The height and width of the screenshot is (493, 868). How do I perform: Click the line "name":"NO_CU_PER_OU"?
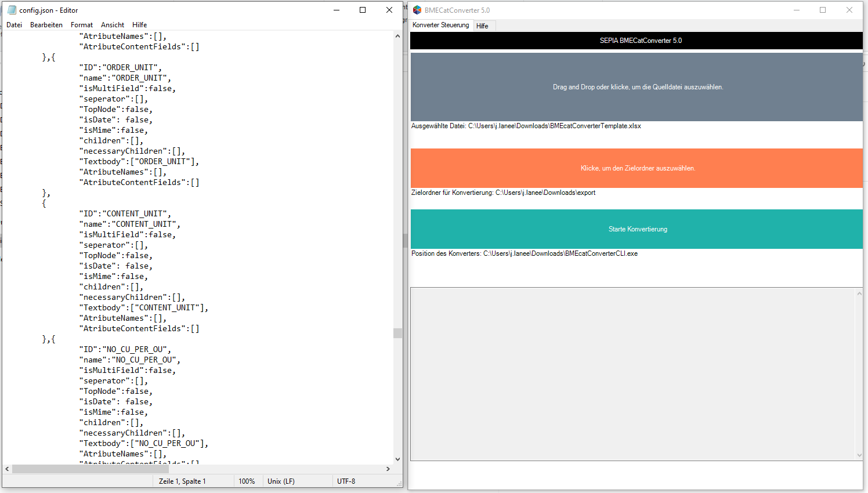[x=130, y=360]
